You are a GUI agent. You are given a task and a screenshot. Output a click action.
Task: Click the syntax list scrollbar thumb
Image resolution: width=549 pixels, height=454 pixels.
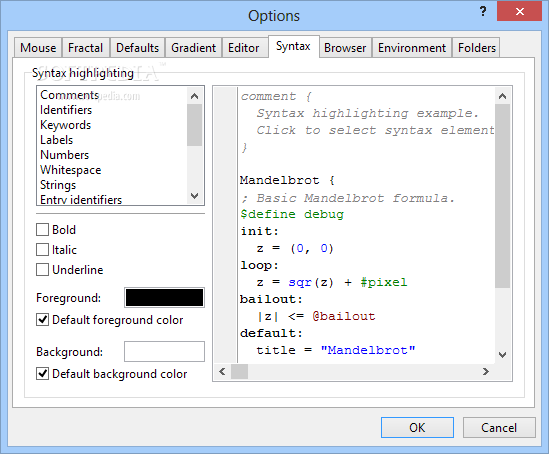194,125
